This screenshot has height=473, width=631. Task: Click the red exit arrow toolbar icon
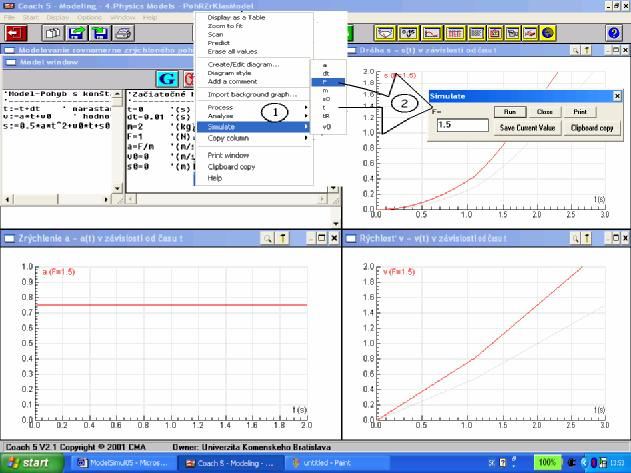[16, 33]
